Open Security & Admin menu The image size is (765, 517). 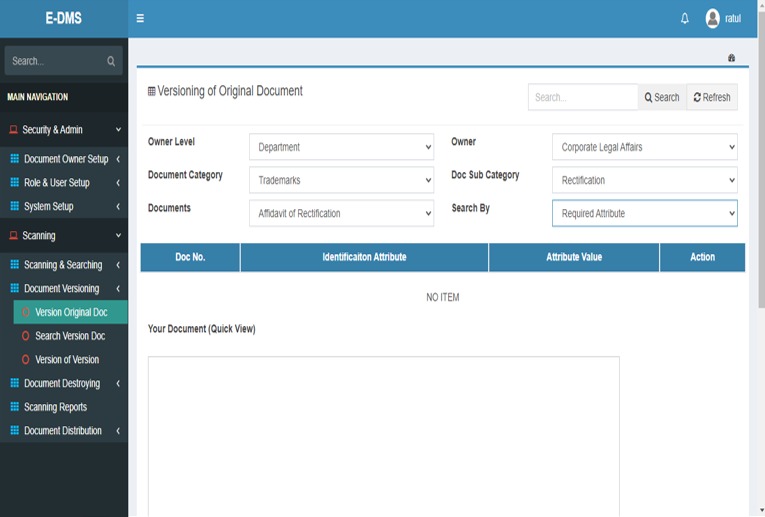pyautogui.click(x=64, y=130)
